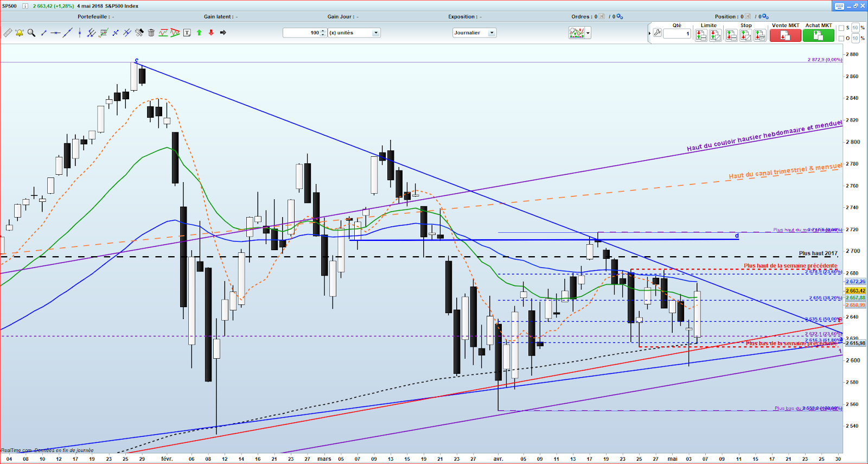Collapse the trading panel arrow
The height and width of the screenshot is (464, 868).
(649, 34)
